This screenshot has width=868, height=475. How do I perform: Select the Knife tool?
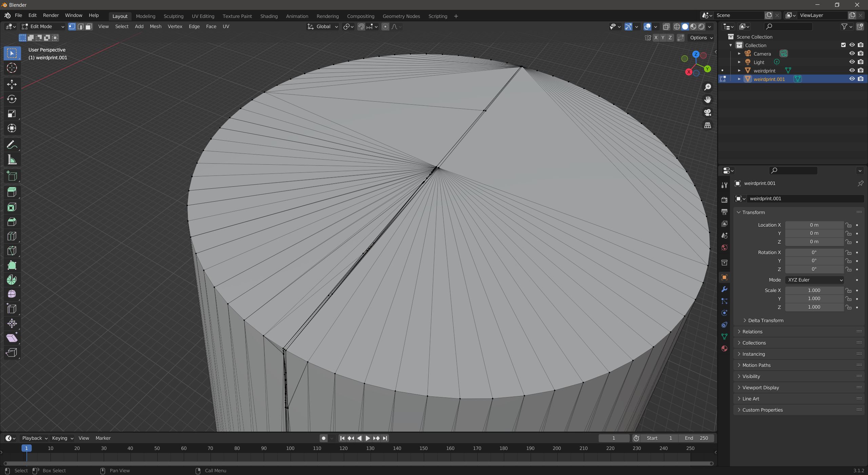pyautogui.click(x=12, y=250)
